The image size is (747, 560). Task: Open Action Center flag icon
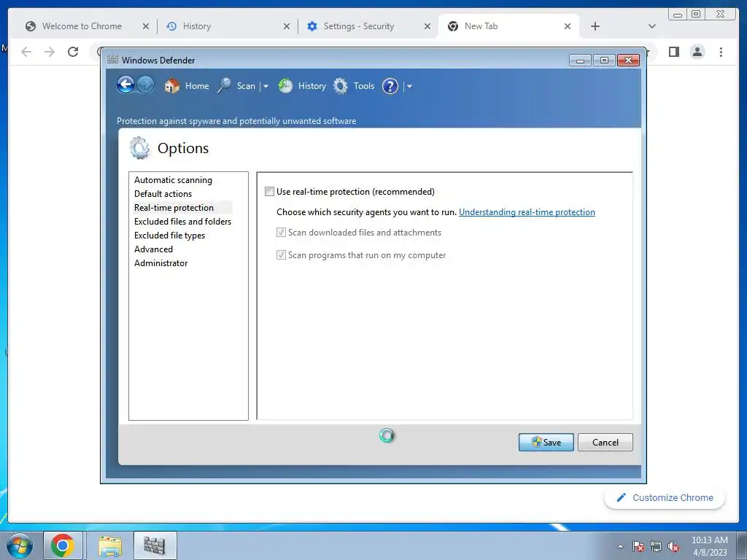pyautogui.click(x=638, y=546)
